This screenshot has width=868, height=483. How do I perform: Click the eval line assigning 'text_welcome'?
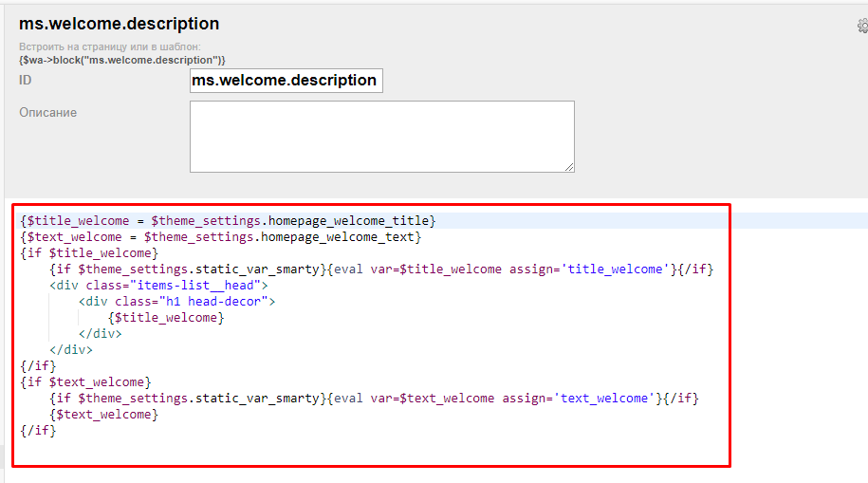(x=373, y=399)
